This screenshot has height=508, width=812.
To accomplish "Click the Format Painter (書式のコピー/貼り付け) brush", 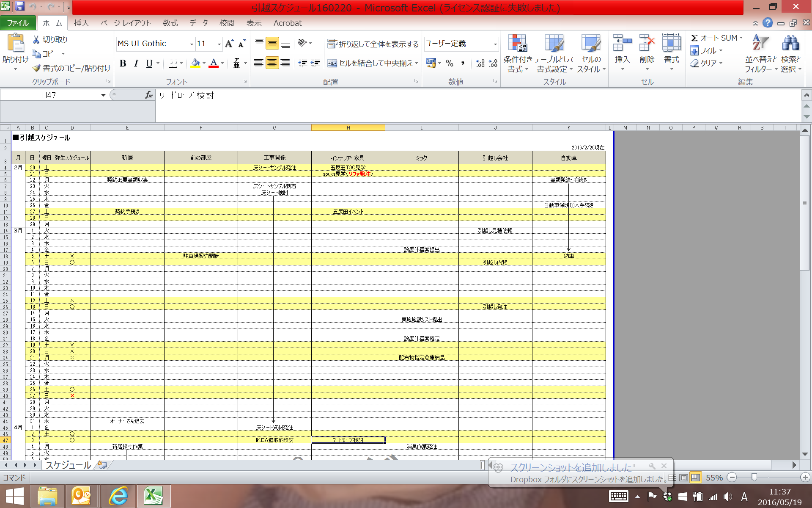I will pyautogui.click(x=37, y=68).
